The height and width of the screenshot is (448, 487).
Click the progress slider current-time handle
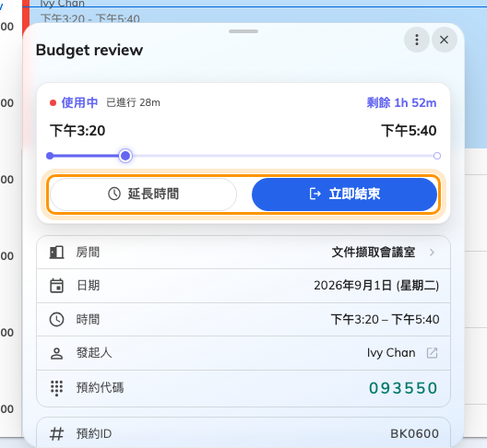pyautogui.click(x=125, y=156)
